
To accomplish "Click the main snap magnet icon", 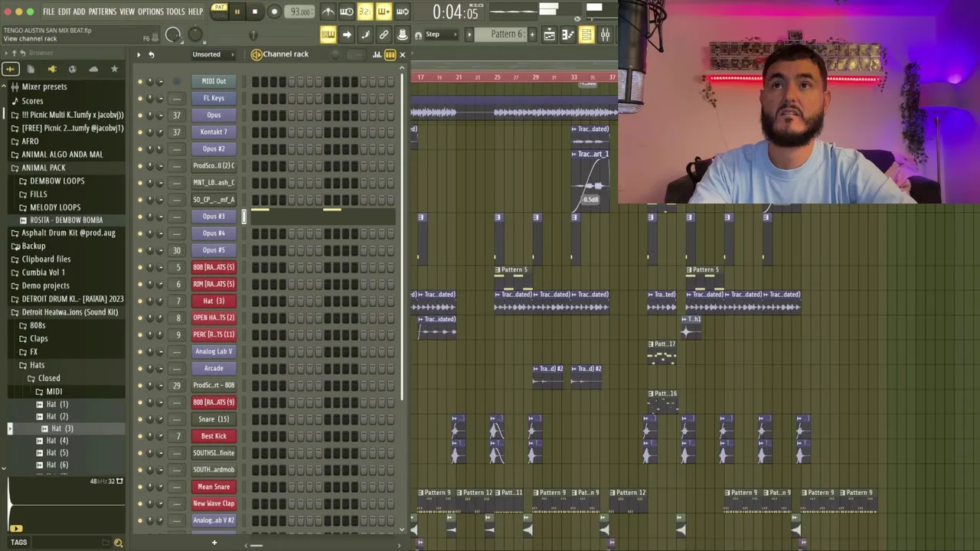I will point(418,35).
